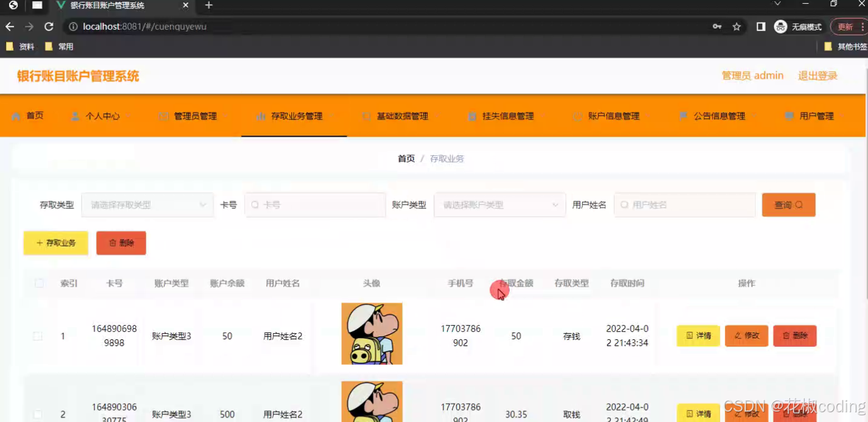Click the 卡号 search input field

click(x=315, y=205)
